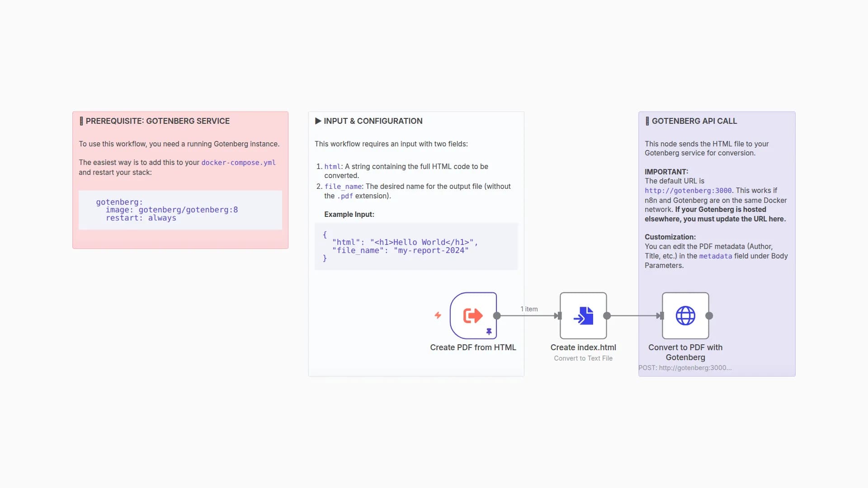
Task: Click the docker-compose.yml code text
Action: pyautogui.click(x=238, y=163)
